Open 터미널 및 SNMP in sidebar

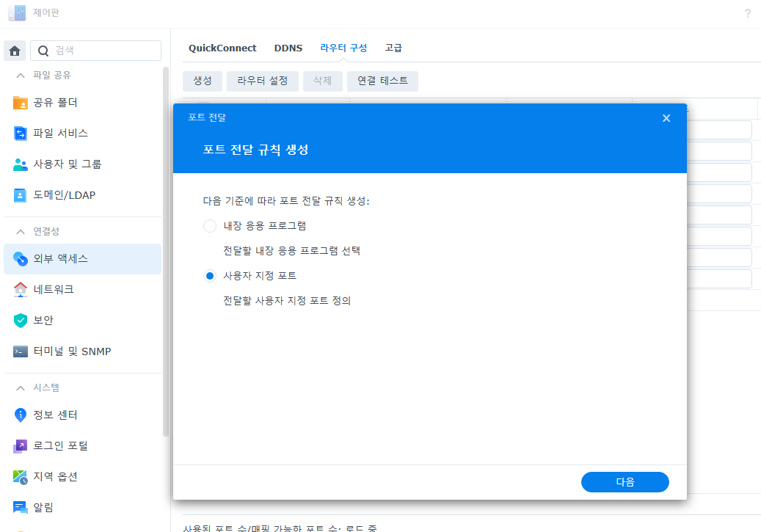82,351
